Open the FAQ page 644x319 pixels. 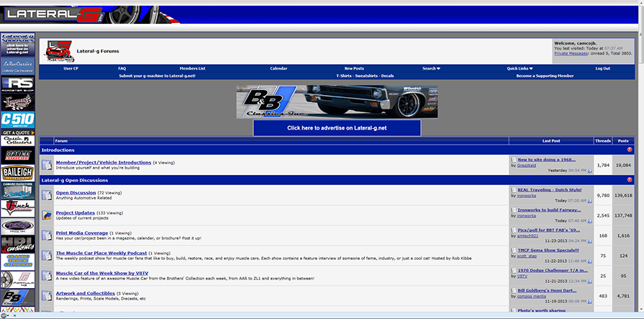click(x=122, y=68)
